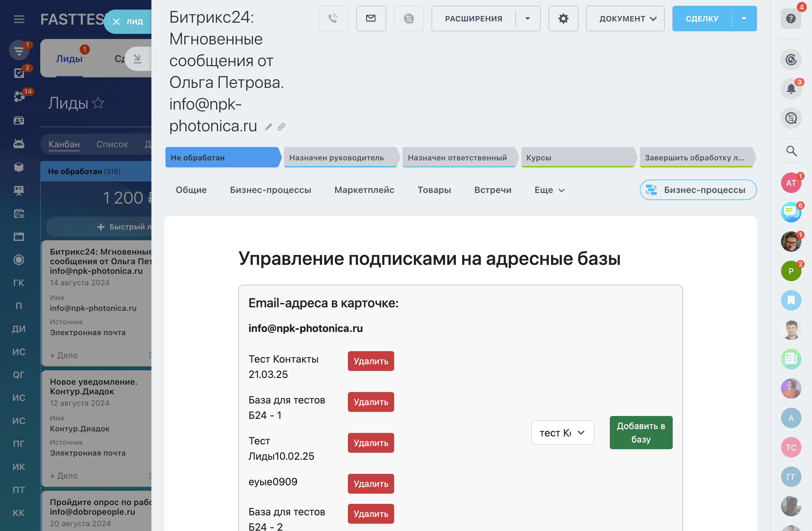This screenshot has height=531, width=812.
Task: Open settings gear in lead header
Action: 563,19
